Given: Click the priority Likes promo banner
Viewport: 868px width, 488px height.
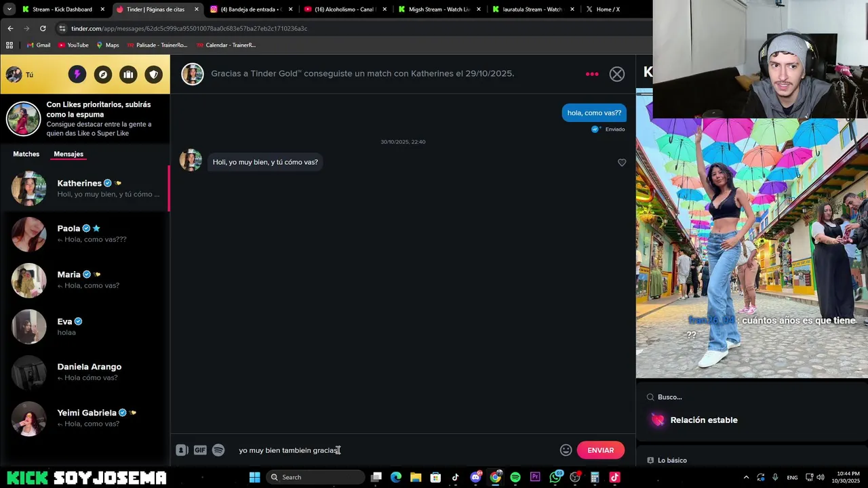Looking at the screenshot, I should tap(85, 119).
